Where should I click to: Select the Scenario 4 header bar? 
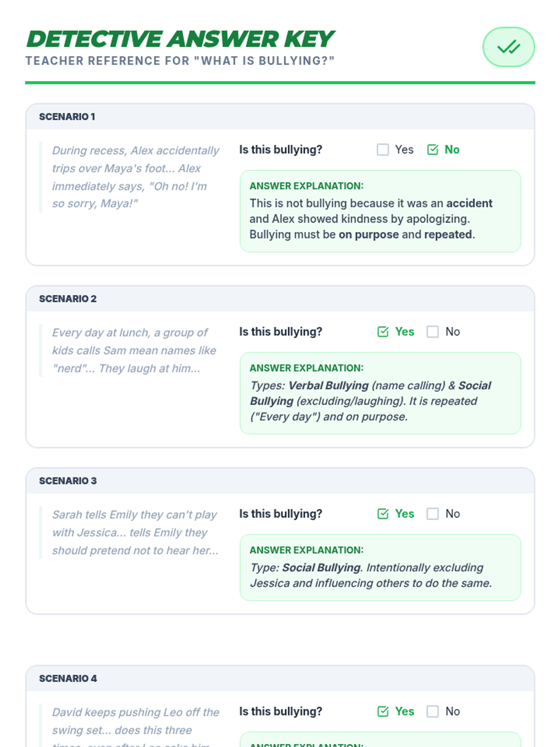coord(280,678)
